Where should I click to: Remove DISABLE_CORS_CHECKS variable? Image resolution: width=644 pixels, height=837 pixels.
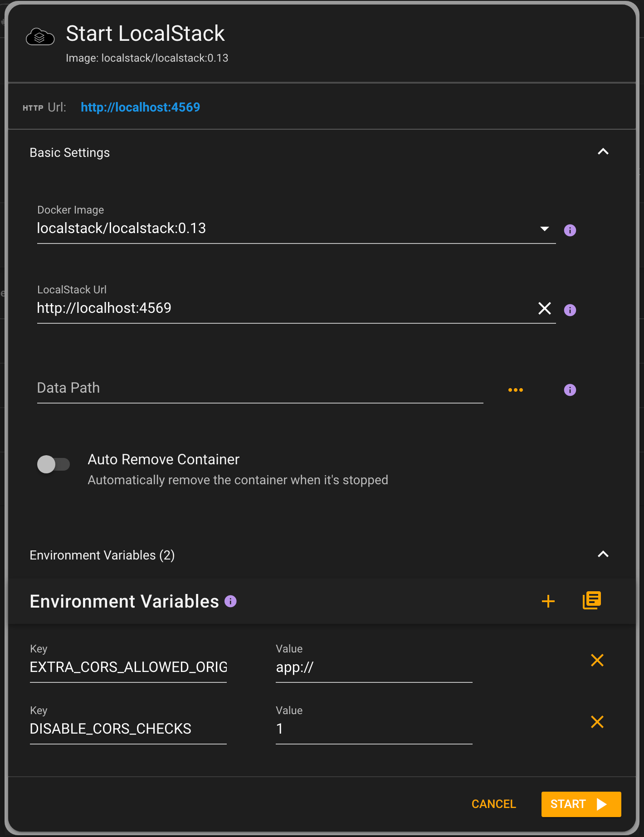coord(597,722)
